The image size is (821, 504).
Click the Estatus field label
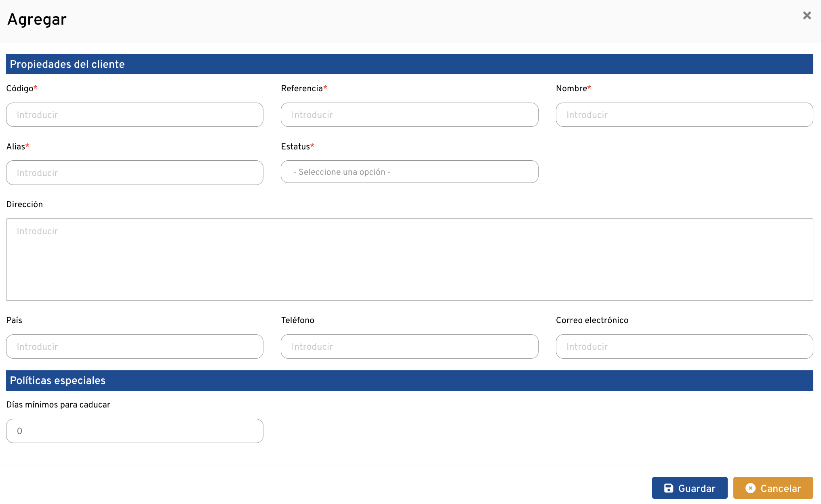pos(295,147)
